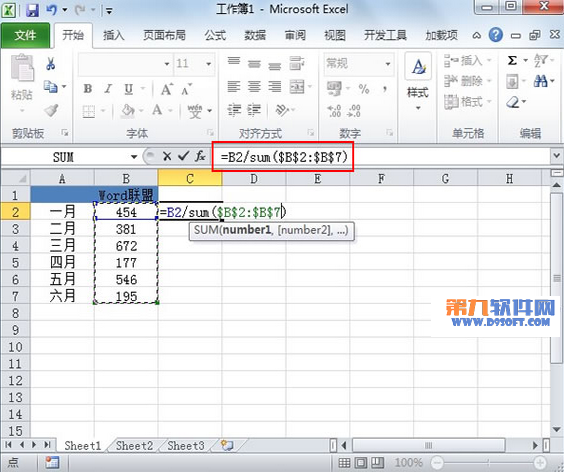
Task: Open the Styles (样式) gallery
Action: [418, 83]
